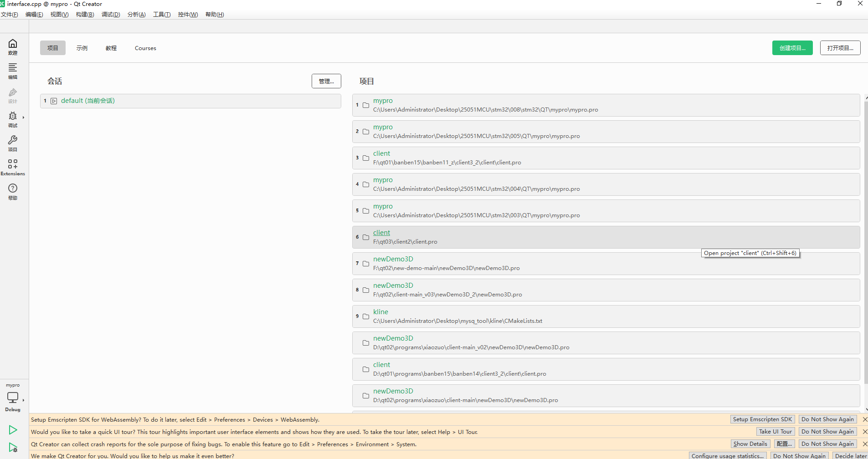This screenshot has height=459, width=868.
Task: Click folder icon of kline project
Action: click(x=366, y=316)
